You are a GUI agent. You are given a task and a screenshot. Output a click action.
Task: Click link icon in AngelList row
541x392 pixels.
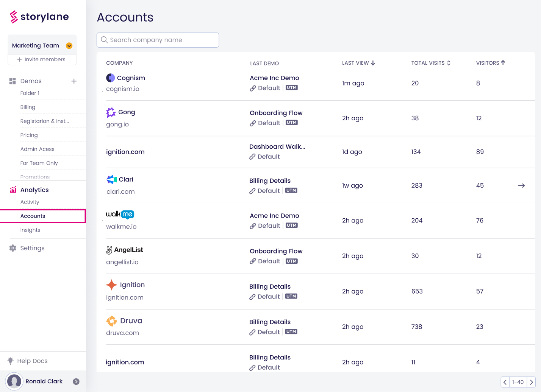pos(253,261)
